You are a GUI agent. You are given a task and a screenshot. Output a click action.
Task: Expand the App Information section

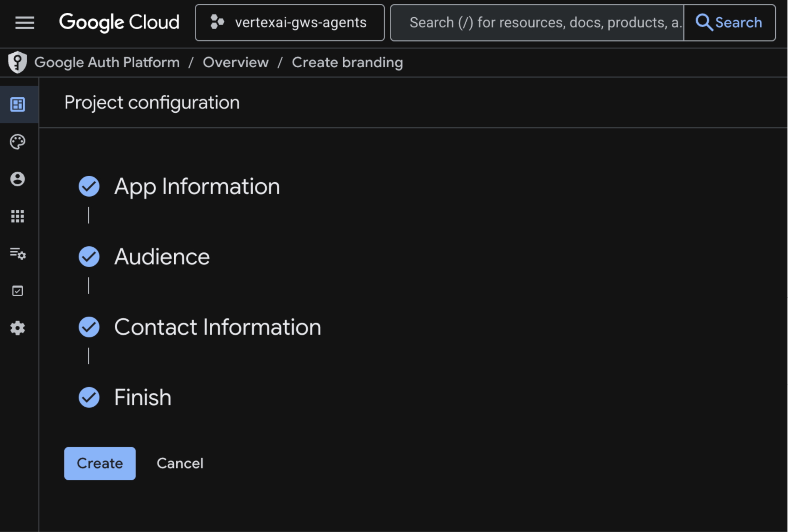[197, 187]
